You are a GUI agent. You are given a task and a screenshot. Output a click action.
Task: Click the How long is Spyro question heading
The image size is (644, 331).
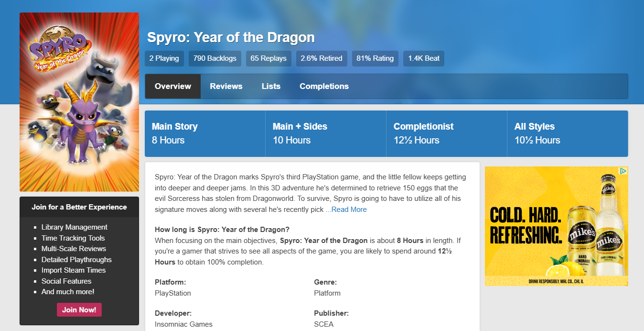click(222, 230)
